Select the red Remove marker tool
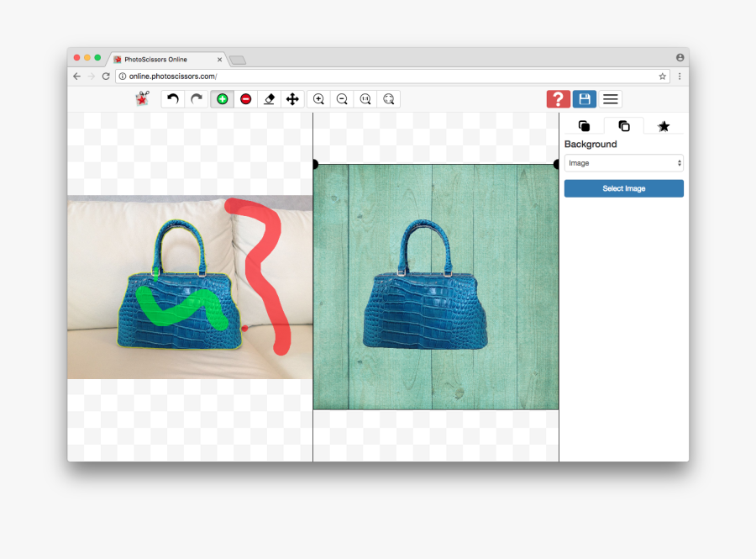The image size is (756, 559). click(x=245, y=98)
